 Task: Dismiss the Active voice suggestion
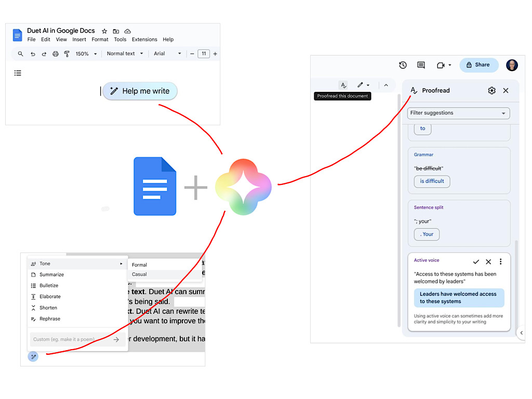[488, 261]
